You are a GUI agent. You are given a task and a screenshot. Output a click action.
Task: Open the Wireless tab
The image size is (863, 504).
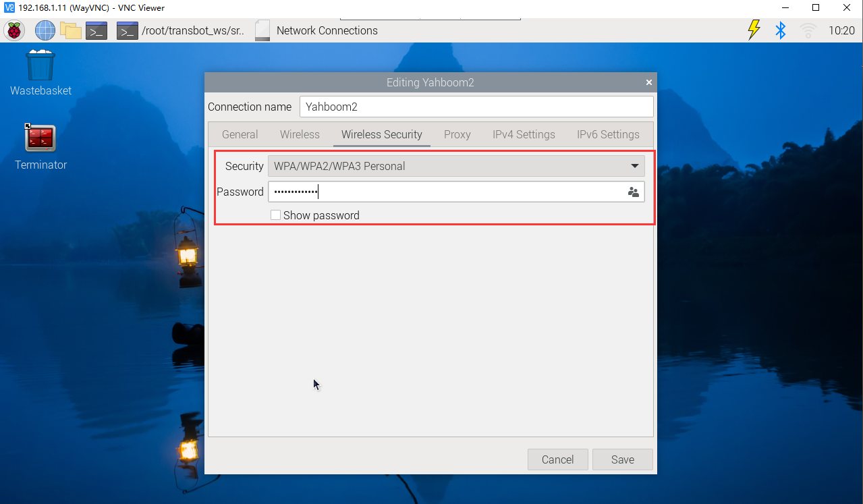click(300, 134)
